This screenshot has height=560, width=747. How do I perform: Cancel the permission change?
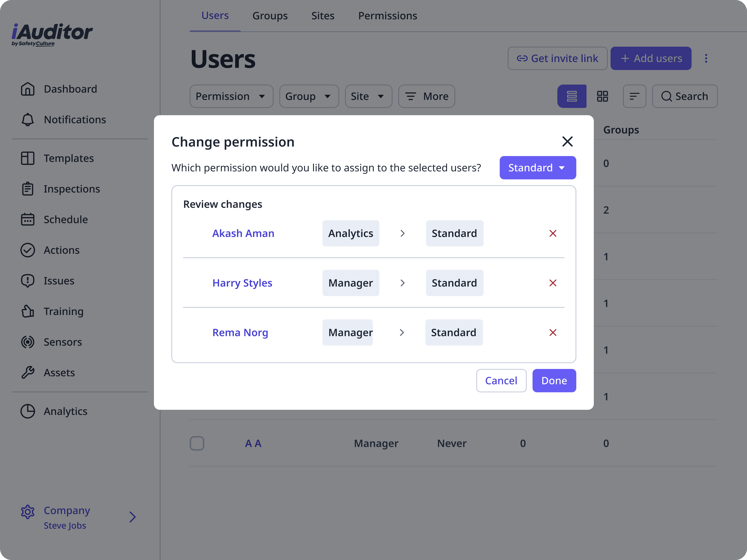[501, 380]
